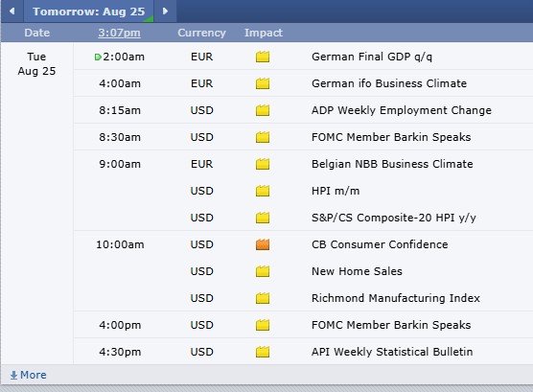Image resolution: width=533 pixels, height=392 pixels.
Task: Click the New Home Sales impact icon
Action: (x=263, y=271)
